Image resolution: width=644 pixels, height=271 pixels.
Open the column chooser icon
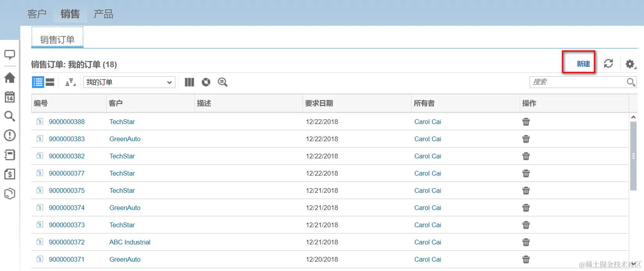click(189, 82)
